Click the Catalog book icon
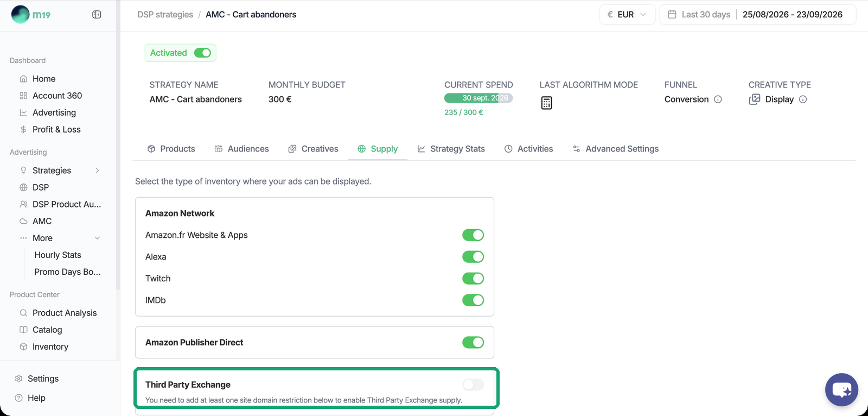 point(23,330)
